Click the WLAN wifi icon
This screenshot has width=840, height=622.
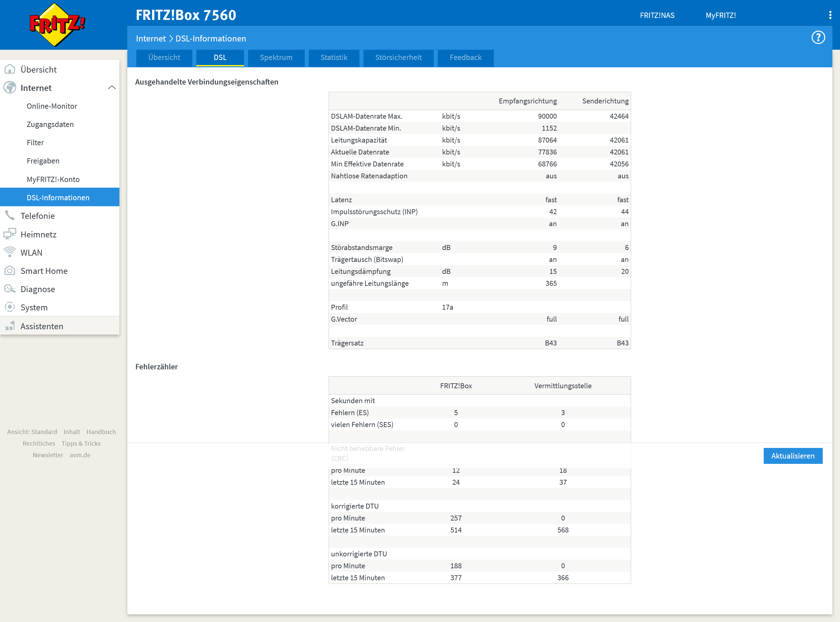pos(10,252)
